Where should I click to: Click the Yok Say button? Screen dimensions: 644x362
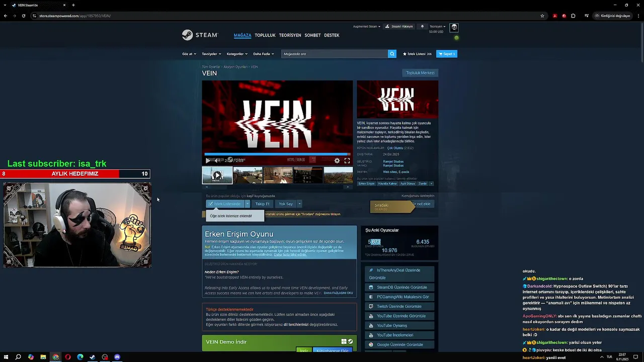286,204
